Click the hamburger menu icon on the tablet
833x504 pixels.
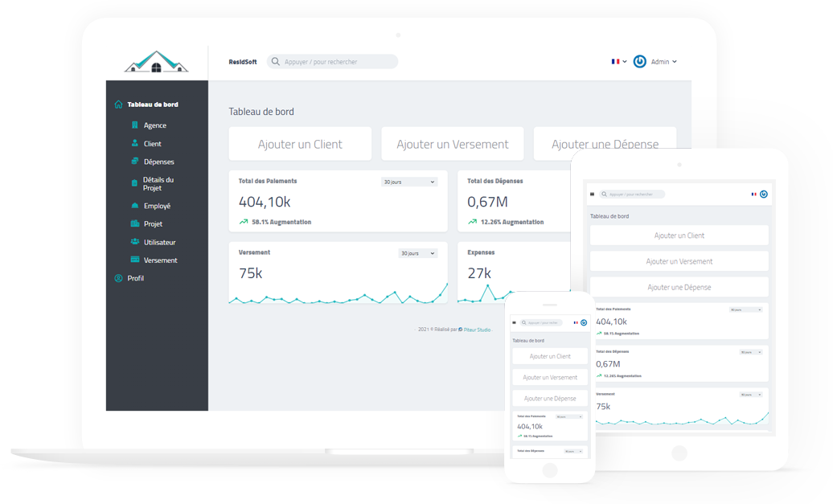(593, 195)
